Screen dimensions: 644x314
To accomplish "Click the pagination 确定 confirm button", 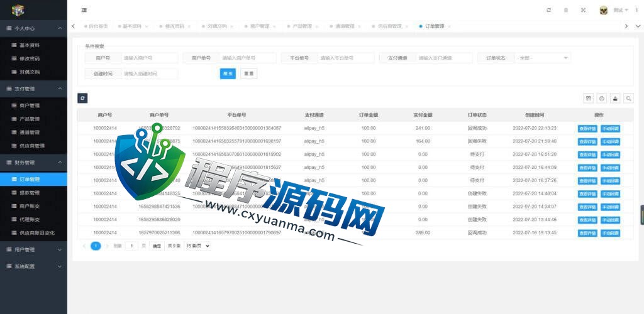I will [157, 246].
